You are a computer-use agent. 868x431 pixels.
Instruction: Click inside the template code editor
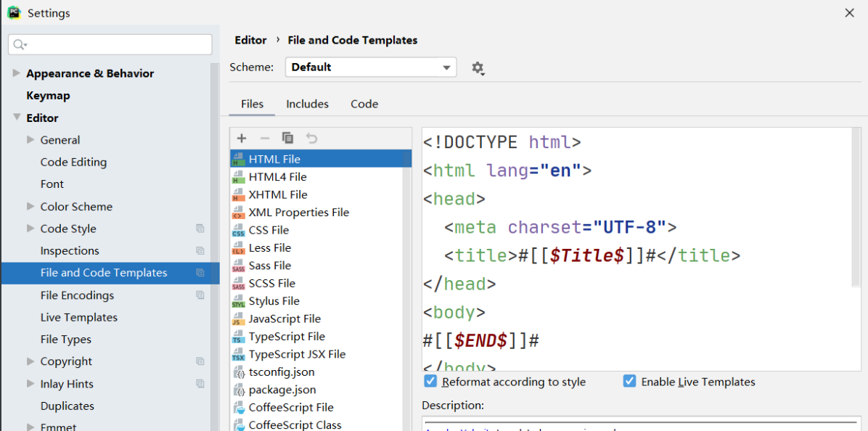636,249
